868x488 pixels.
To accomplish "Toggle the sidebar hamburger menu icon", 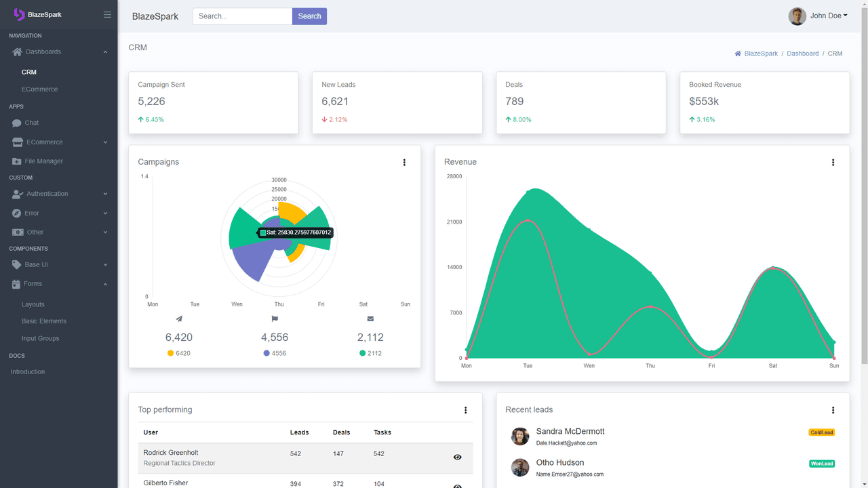I will pyautogui.click(x=107, y=15).
